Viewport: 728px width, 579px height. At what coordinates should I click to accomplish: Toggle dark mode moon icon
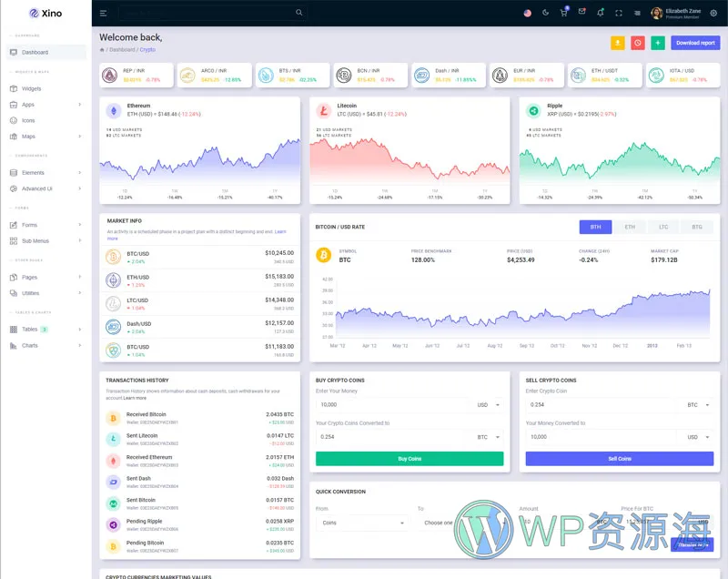coord(546,13)
